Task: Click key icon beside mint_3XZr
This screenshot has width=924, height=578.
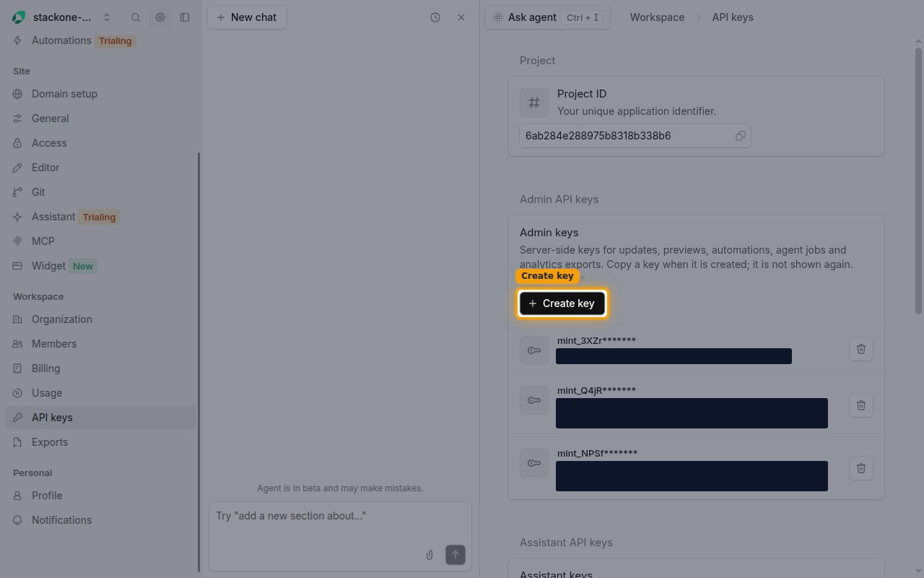Action: click(x=534, y=350)
